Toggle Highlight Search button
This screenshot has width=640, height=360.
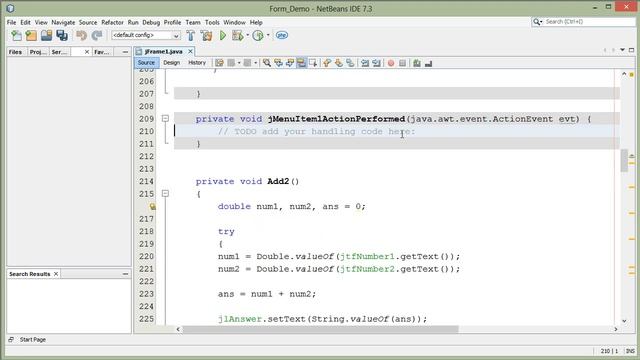pyautogui.click(x=301, y=63)
